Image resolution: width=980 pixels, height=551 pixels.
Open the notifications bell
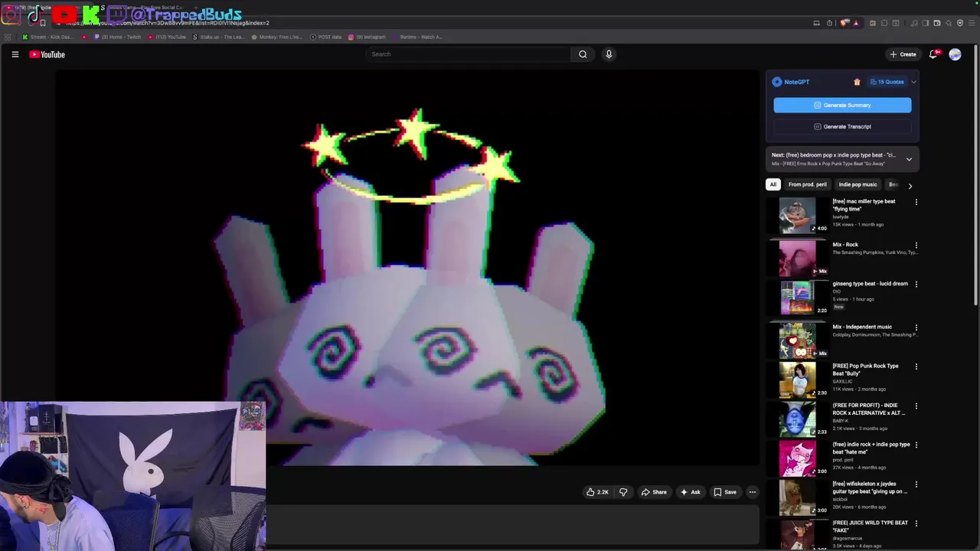(933, 54)
